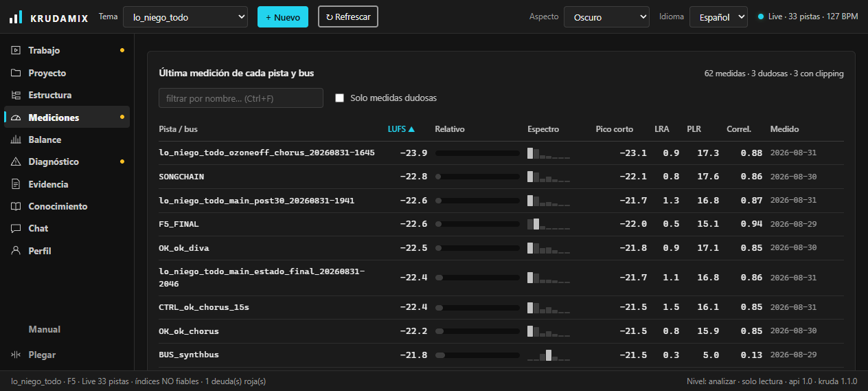Sort by the Relativo column header
Viewport: 868px width, 391px height.
tap(450, 129)
